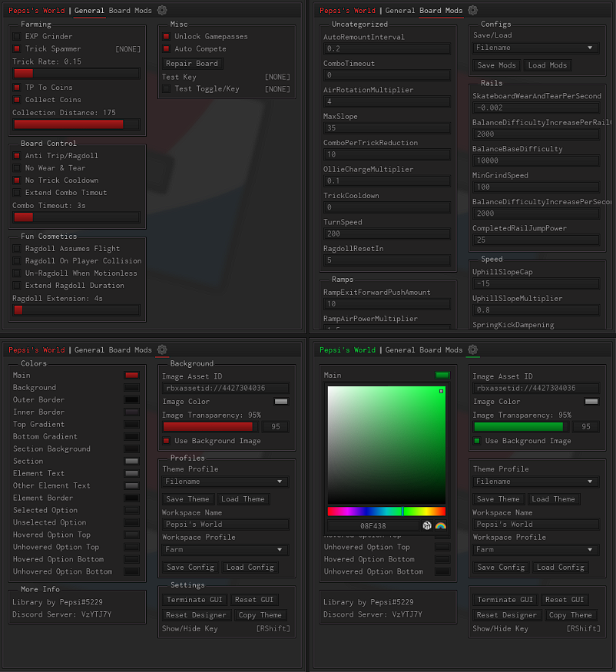The image size is (616, 672).
Task: Open the Farm workspace profile dropdown
Action: (x=225, y=549)
